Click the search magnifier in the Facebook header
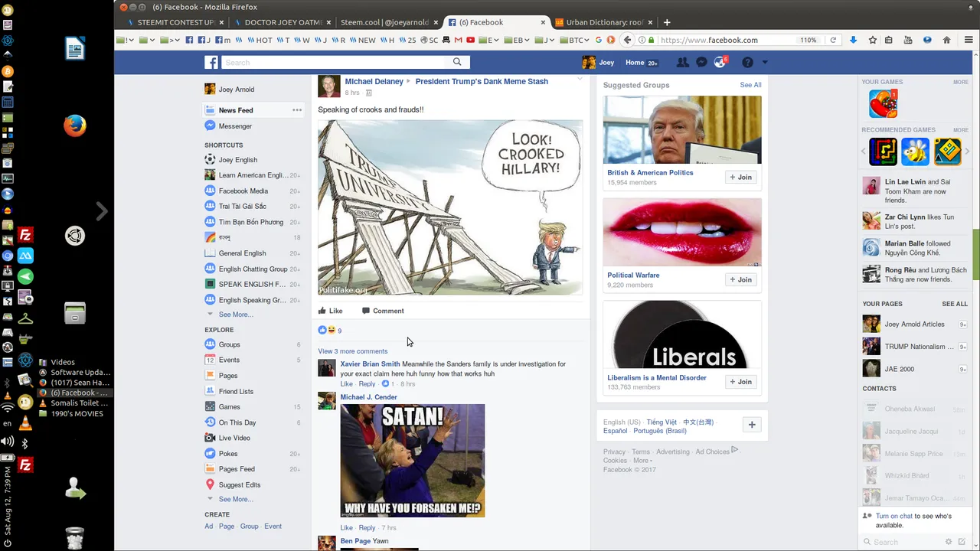980x551 pixels. click(x=457, y=62)
